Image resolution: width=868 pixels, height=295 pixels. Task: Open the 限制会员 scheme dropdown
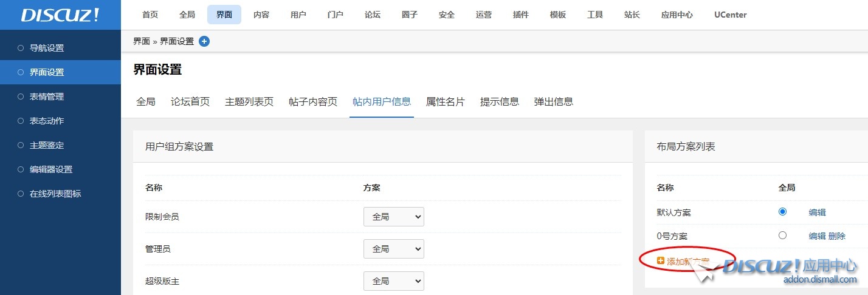point(393,217)
